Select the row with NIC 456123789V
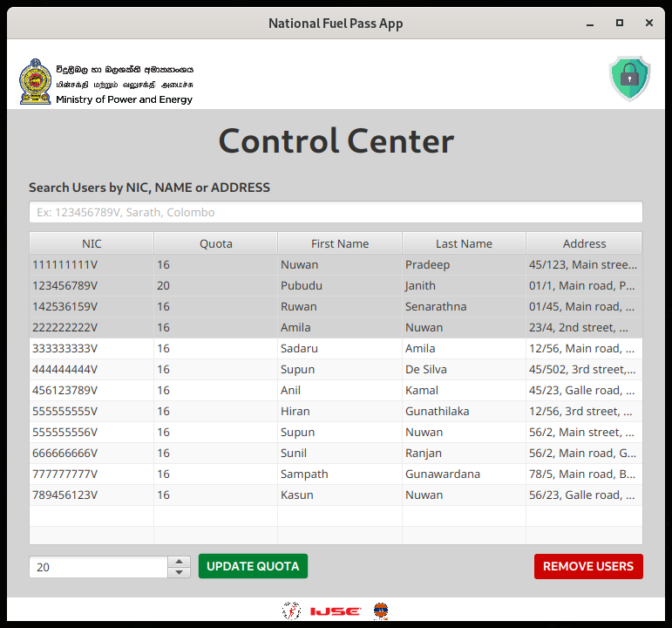This screenshot has height=628, width=672. coord(336,391)
